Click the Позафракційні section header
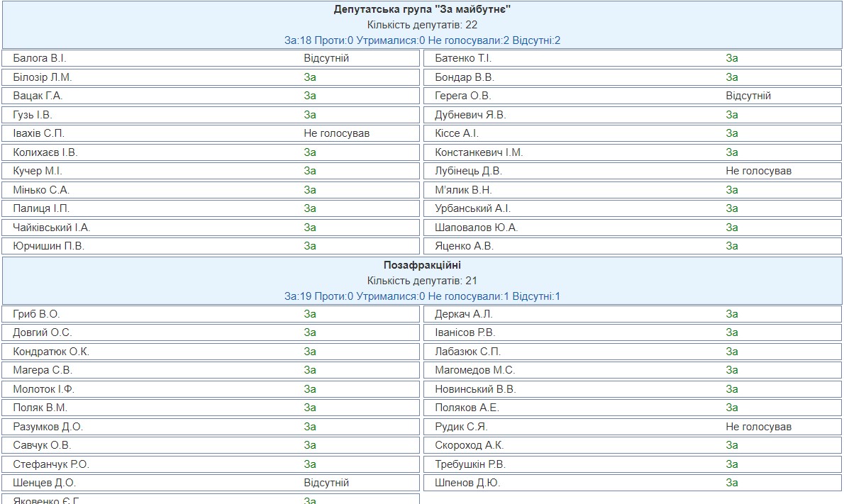844x504 pixels. (x=422, y=265)
